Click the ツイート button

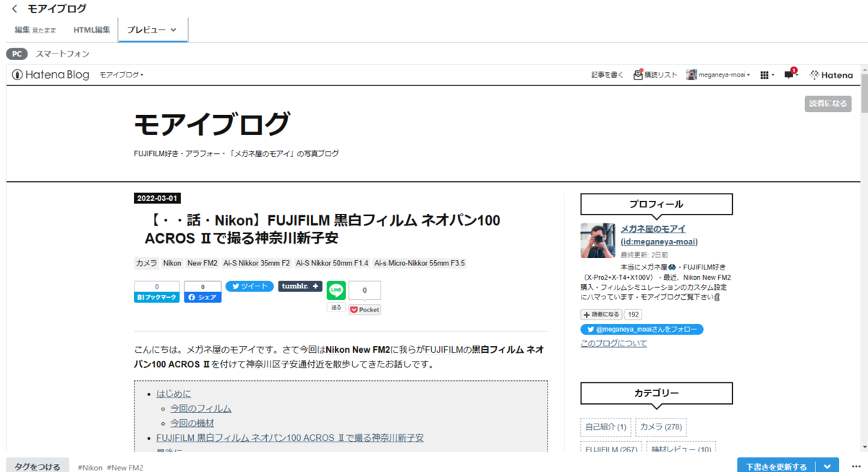point(250,286)
